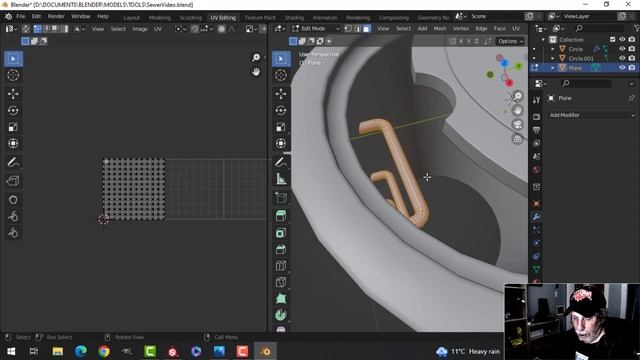Click the UV editor zoom magnifier gizmo

click(x=256, y=58)
